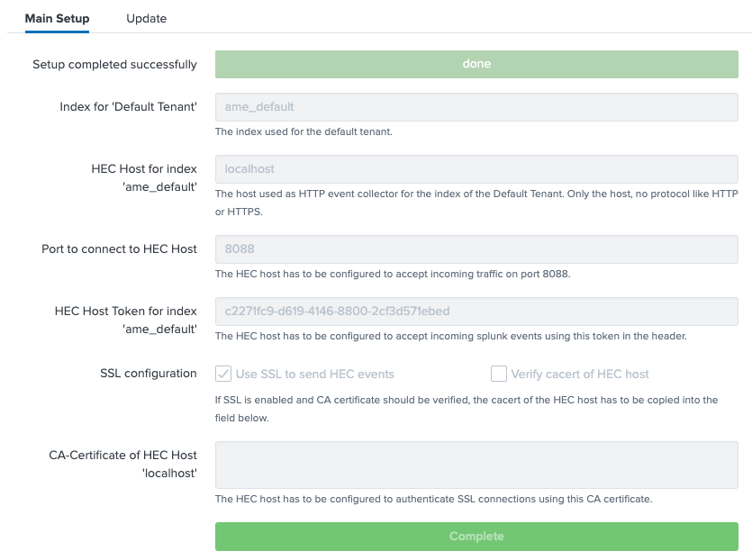Screen dimensions: 752x560
Task: Select the Main Setup tab
Action: (57, 18)
